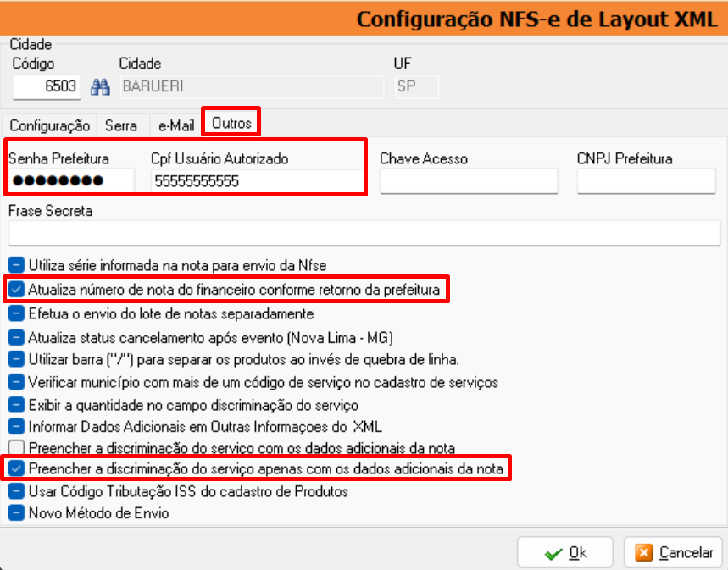Click the Código field with 6503
The width and height of the screenshot is (728, 570).
(x=47, y=86)
